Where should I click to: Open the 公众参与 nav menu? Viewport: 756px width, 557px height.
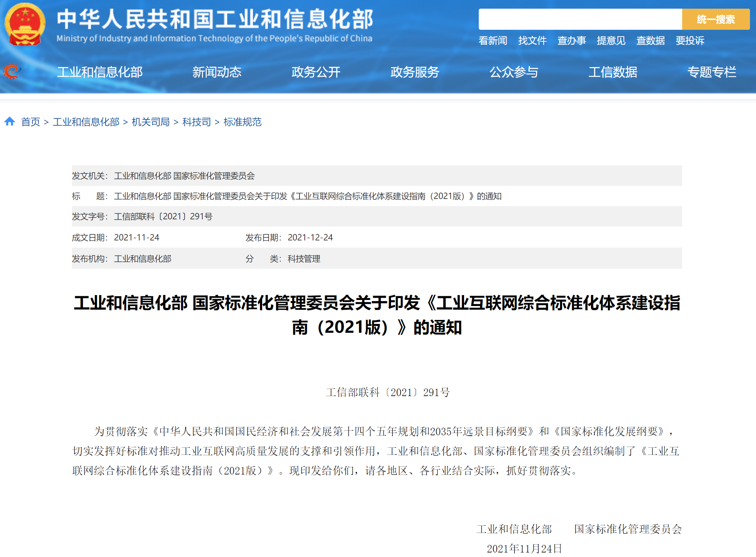[x=514, y=72]
